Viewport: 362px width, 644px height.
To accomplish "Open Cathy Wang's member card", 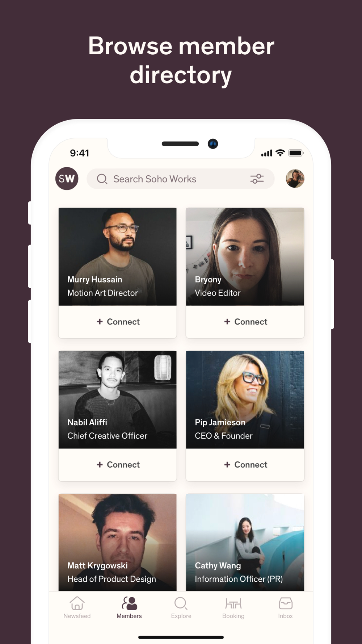I will [x=245, y=542].
